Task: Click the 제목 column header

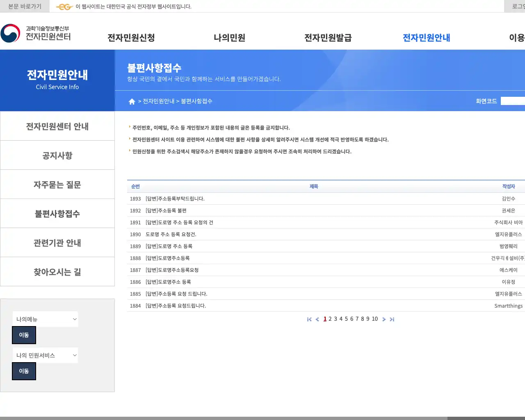Action: (x=314, y=186)
